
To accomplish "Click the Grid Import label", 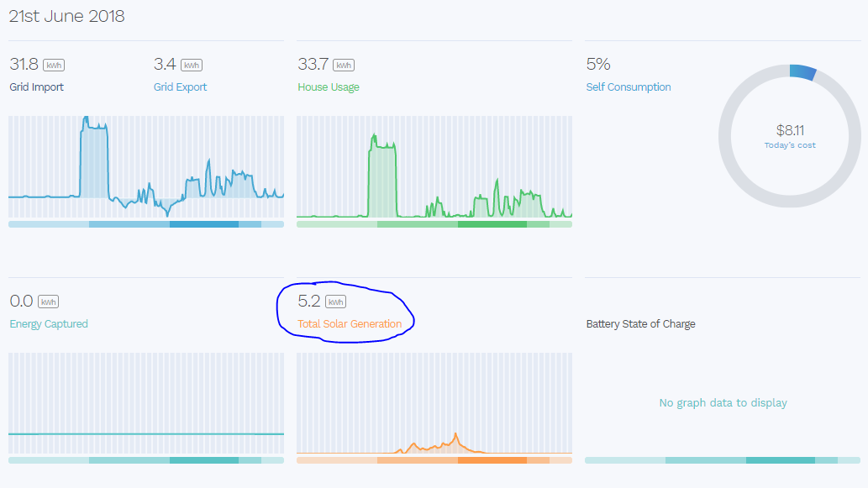I will click(36, 87).
